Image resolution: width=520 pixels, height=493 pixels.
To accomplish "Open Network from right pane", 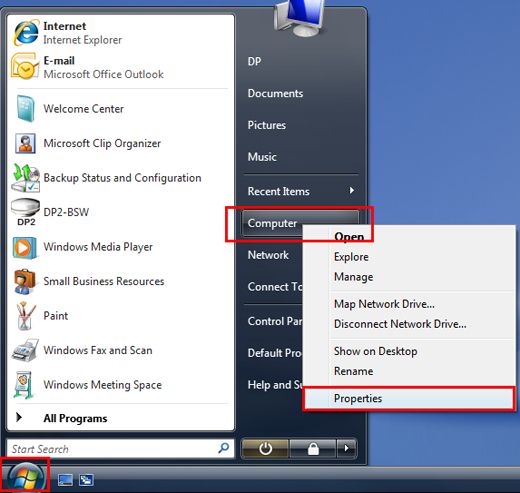I will coord(268,255).
